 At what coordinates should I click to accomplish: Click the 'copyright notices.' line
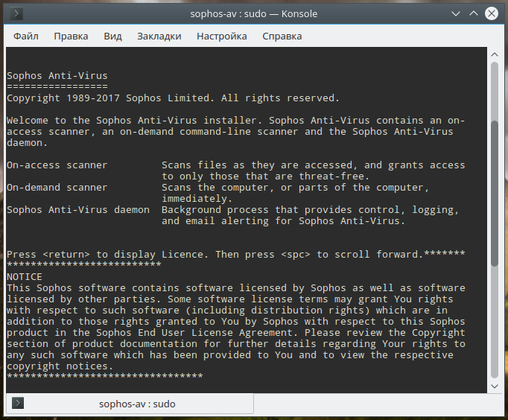60,366
